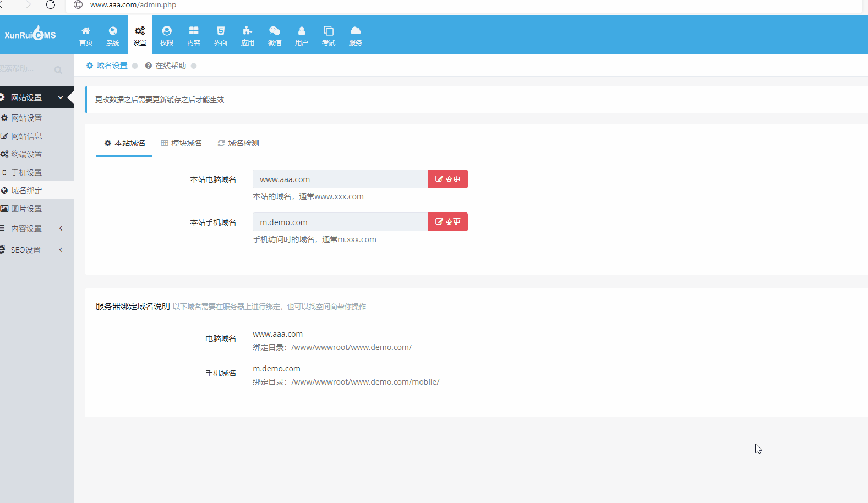Click the XunRuiCMS logo

tap(30, 34)
